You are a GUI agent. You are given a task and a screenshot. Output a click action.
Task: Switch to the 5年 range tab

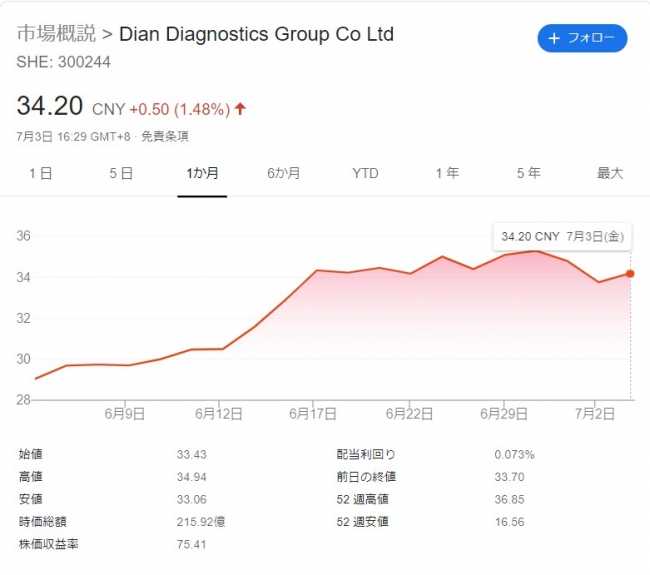click(x=529, y=173)
